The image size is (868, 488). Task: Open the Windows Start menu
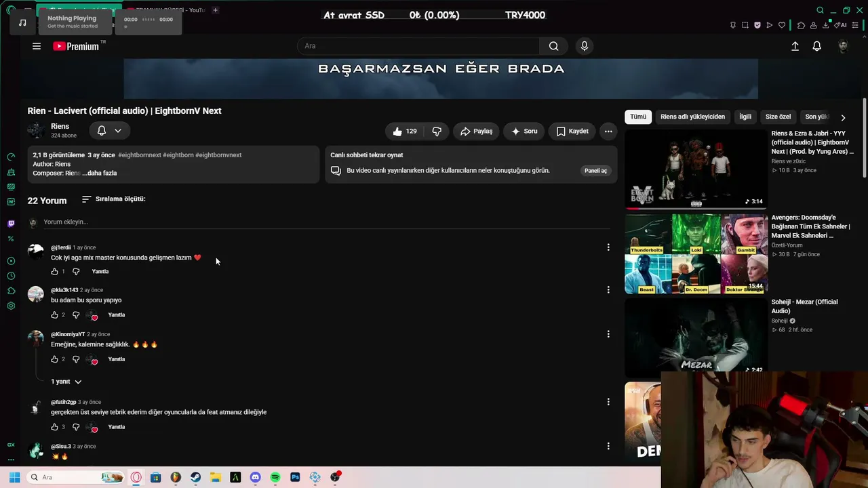pos(14,477)
